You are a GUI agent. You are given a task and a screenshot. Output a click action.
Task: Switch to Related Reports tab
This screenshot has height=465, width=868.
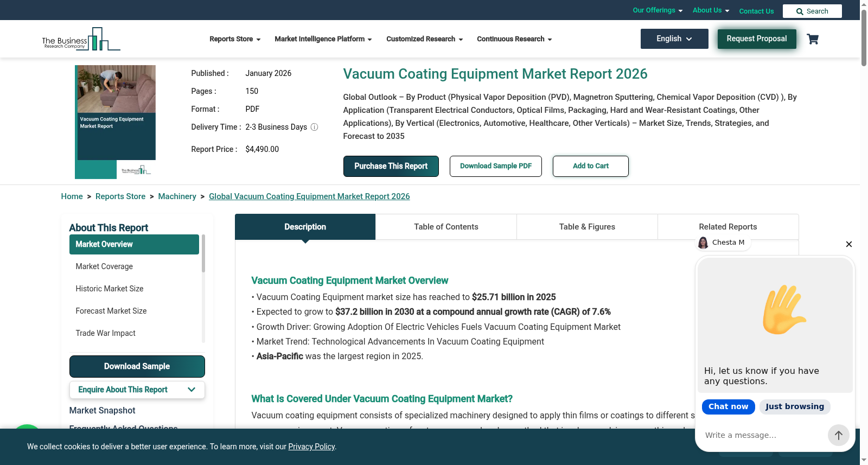(x=728, y=227)
